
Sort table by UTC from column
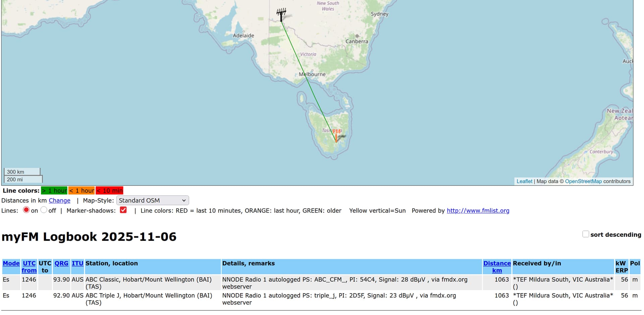(29, 267)
